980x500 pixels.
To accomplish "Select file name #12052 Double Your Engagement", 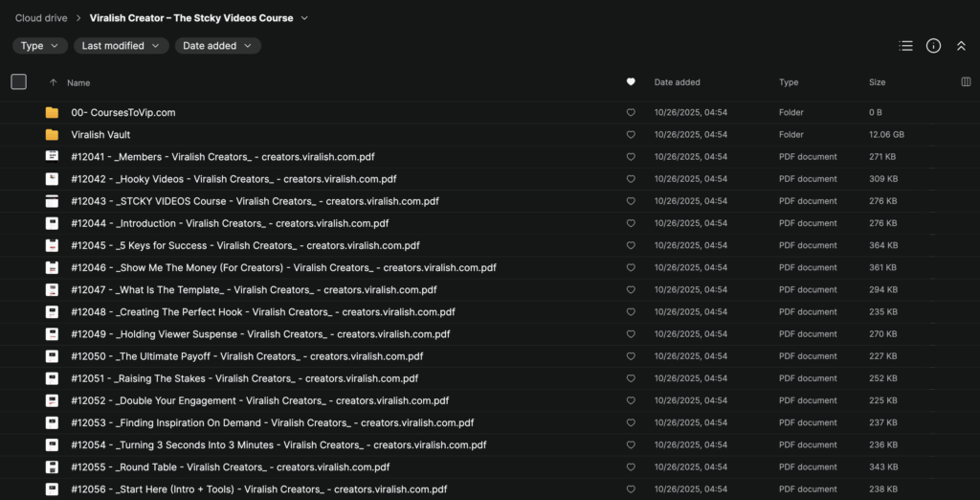I will (x=259, y=400).
